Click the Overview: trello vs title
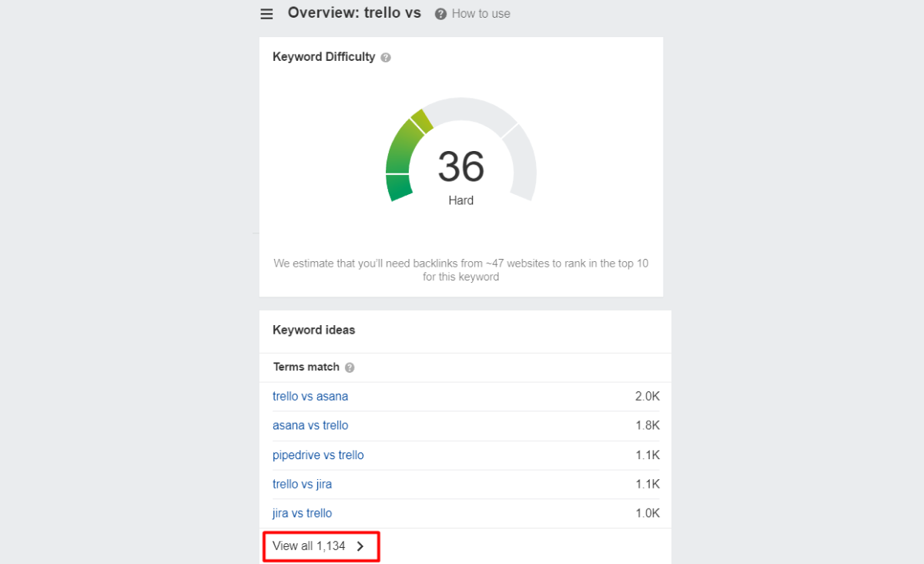 [x=354, y=13]
